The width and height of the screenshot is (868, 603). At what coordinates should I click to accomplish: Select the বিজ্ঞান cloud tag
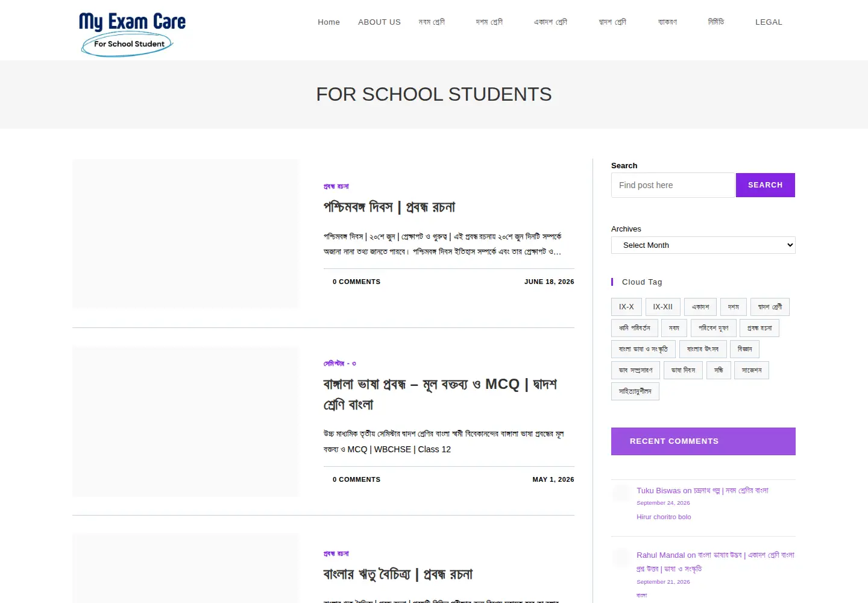pos(745,349)
